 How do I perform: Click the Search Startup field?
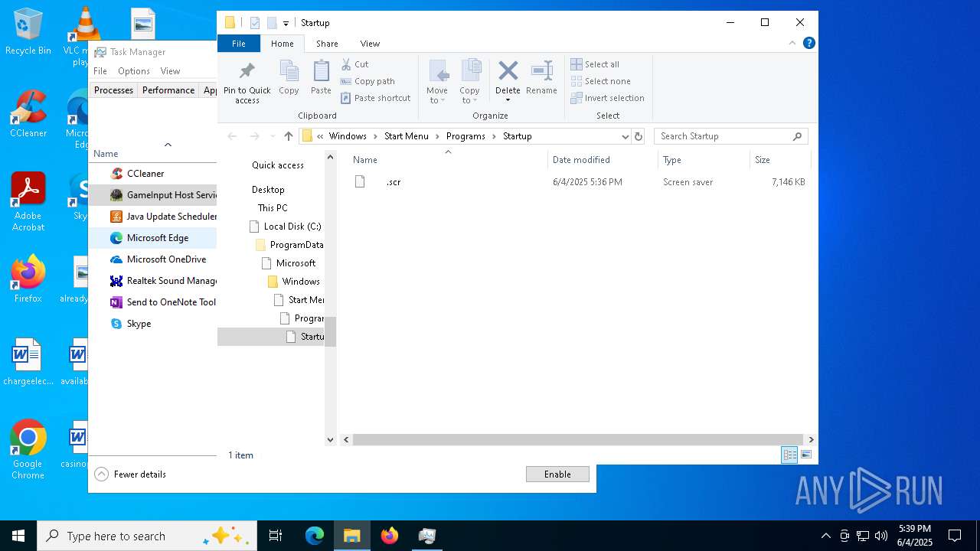coord(730,136)
